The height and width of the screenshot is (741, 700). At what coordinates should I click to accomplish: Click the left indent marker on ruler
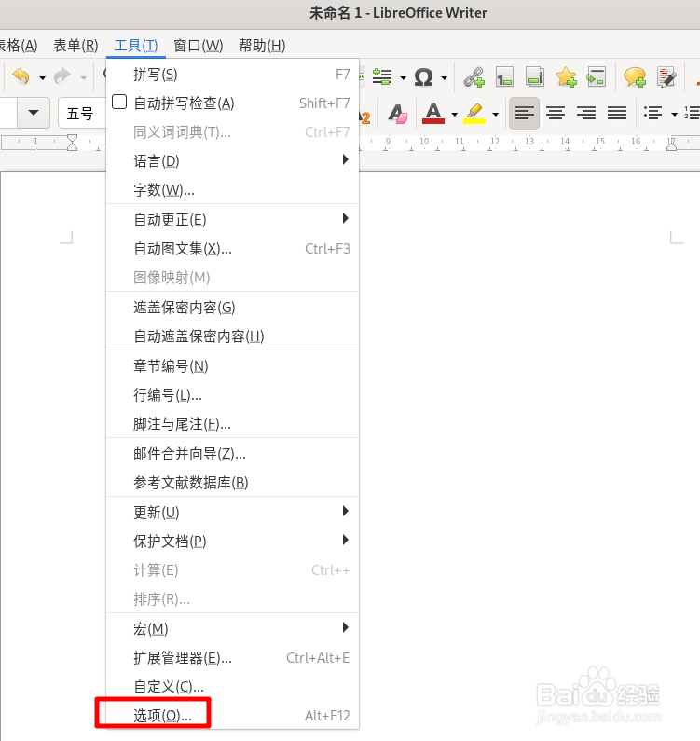(x=73, y=143)
